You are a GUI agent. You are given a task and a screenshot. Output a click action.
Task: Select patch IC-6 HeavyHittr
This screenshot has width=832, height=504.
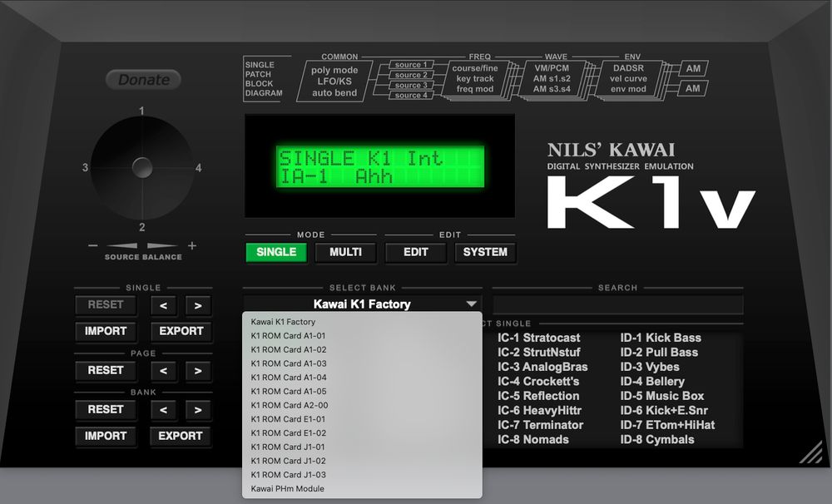coord(539,411)
